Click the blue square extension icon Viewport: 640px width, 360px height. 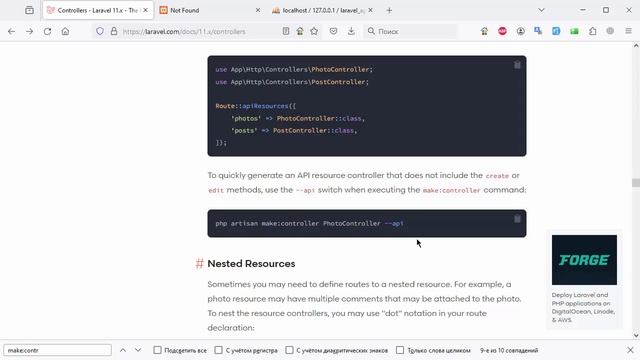click(556, 31)
